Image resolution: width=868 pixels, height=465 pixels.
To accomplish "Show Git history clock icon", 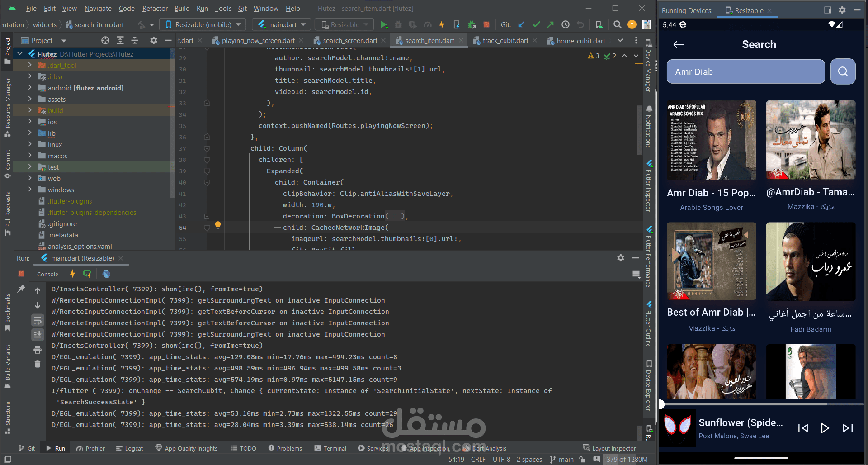I will coord(566,25).
